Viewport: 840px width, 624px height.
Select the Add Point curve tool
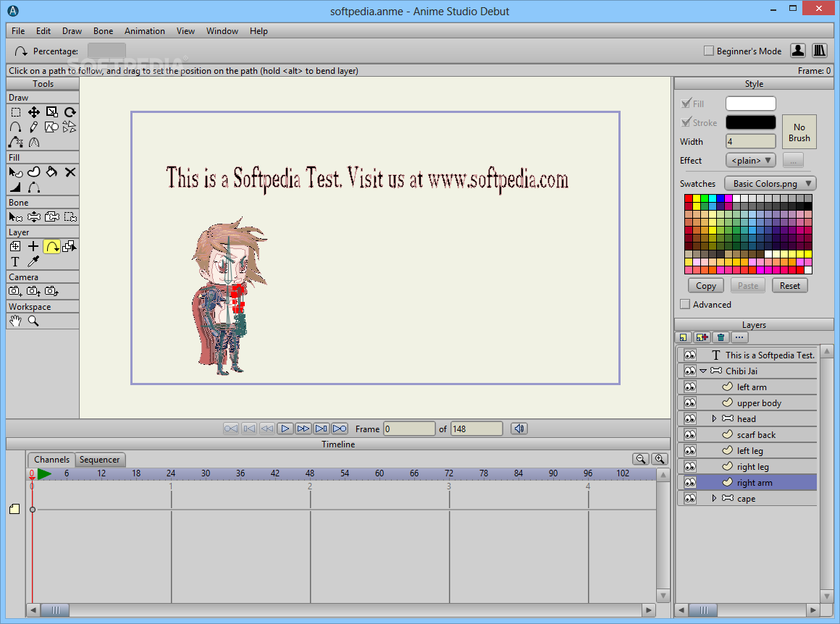click(x=15, y=127)
